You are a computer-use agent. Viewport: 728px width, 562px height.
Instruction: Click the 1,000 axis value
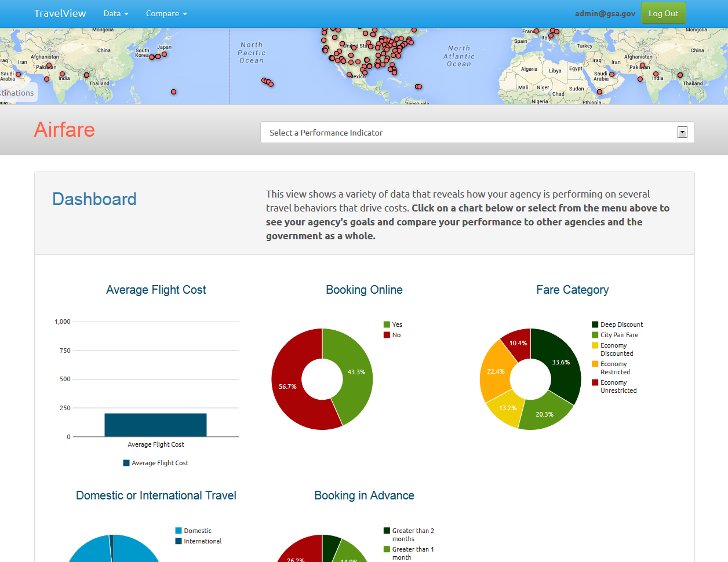63,322
